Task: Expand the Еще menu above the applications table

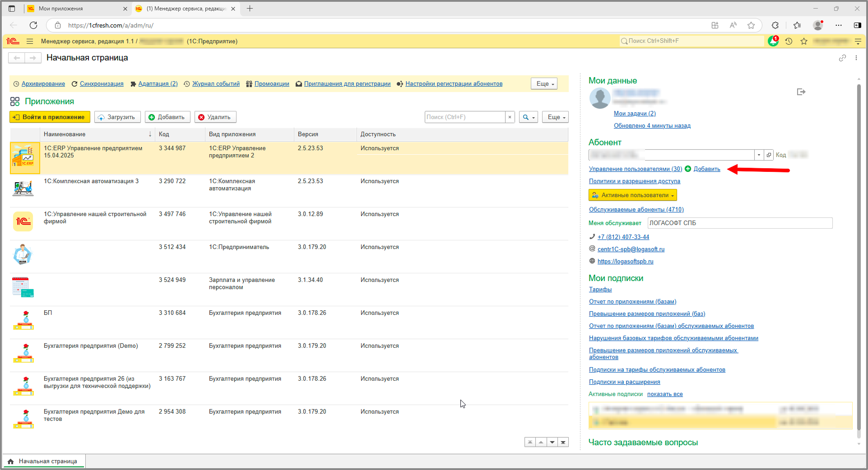Action: (x=555, y=117)
